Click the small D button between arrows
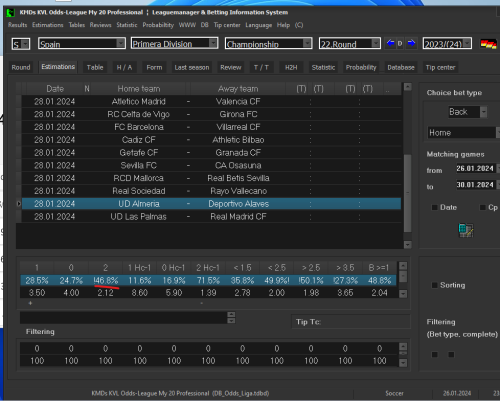 (x=400, y=43)
